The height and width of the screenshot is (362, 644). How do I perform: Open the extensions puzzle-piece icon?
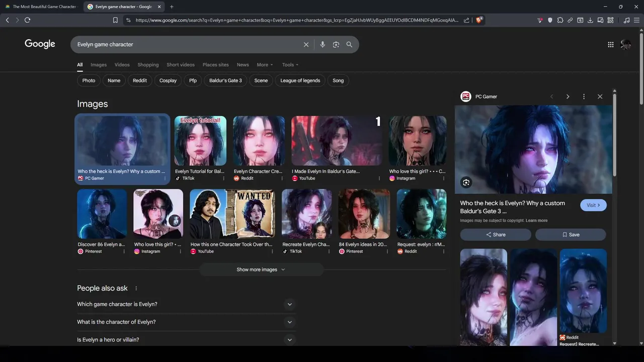560,20
